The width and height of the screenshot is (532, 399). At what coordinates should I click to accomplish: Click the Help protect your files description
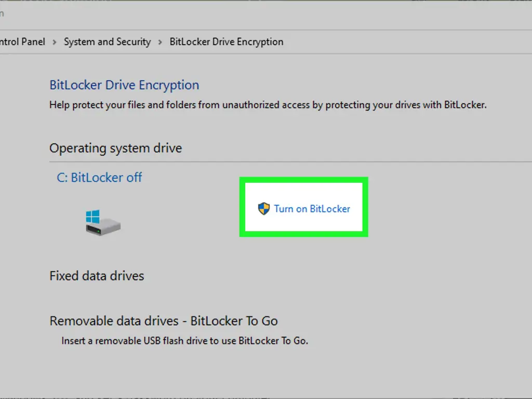tap(268, 105)
